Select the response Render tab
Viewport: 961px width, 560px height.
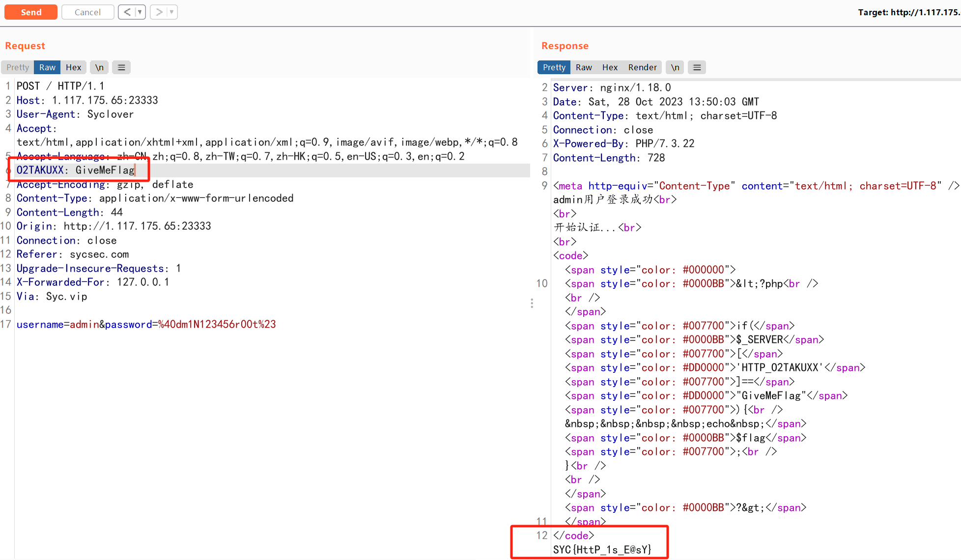642,67
